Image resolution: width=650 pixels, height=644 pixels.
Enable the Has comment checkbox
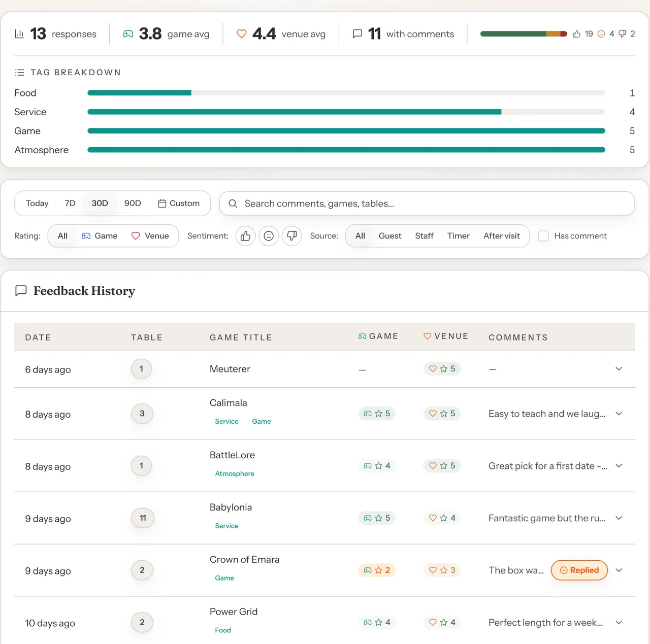click(x=543, y=236)
